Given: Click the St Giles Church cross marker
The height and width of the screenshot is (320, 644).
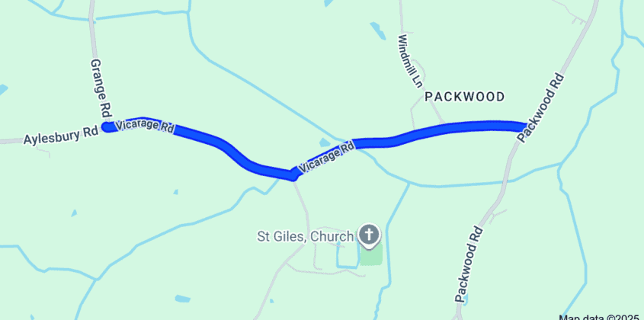Looking at the screenshot, I should pos(369,235).
